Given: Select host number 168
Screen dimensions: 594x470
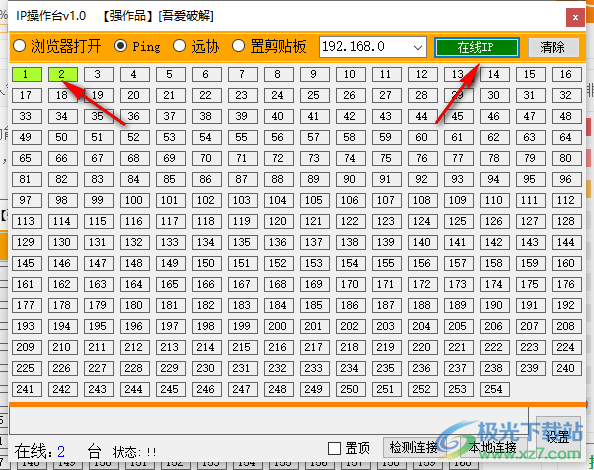Looking at the screenshot, I should [278, 284].
